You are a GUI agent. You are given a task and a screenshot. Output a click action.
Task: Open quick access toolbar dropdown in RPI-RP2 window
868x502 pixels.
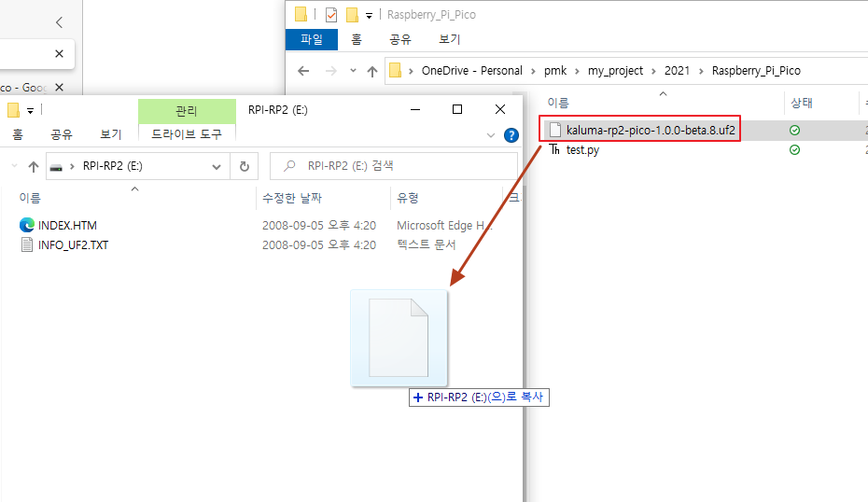pyautogui.click(x=30, y=111)
